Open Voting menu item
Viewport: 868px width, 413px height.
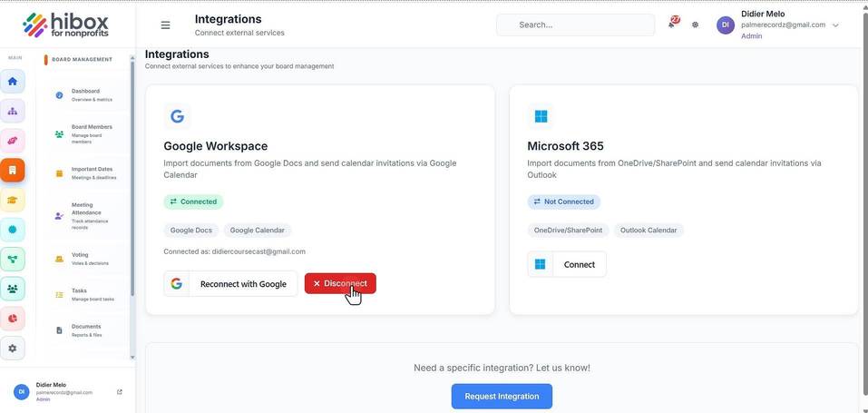tap(86, 259)
